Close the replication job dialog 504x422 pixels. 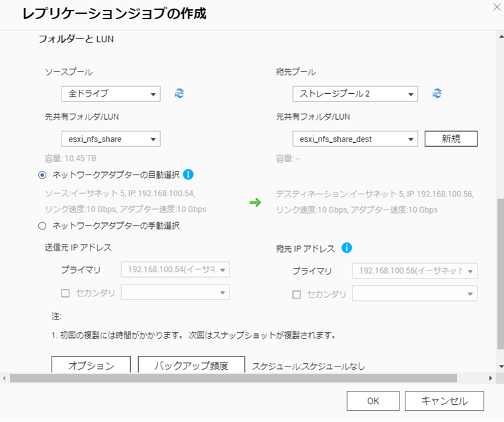[497, 7]
